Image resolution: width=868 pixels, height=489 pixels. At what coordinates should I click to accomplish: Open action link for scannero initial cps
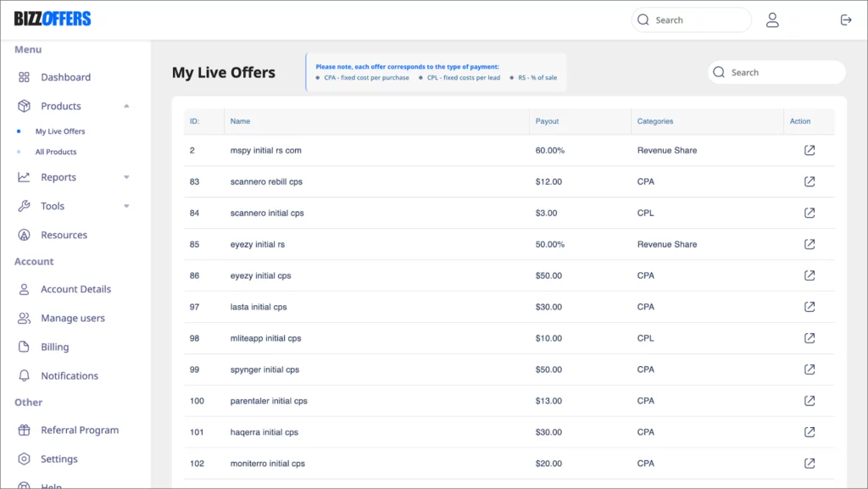click(x=810, y=213)
